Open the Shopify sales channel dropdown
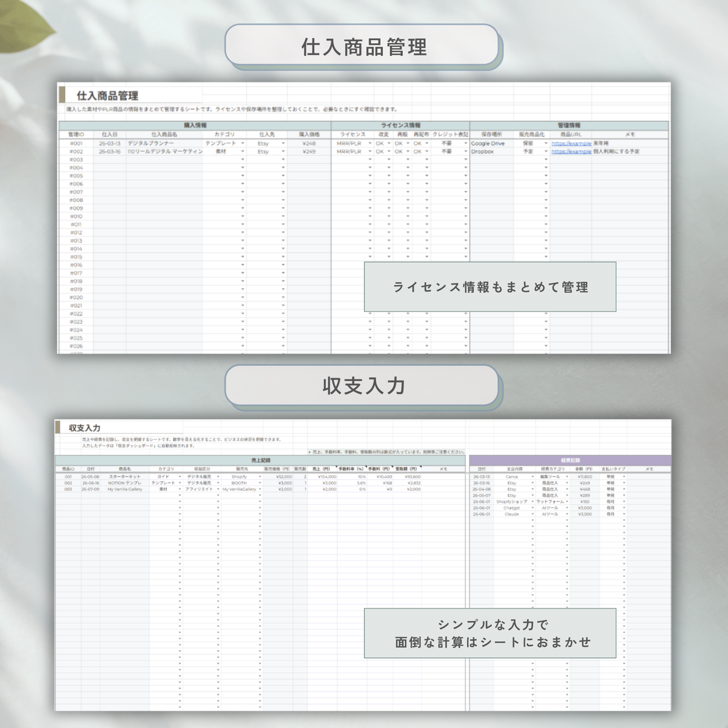The image size is (728, 728). click(x=260, y=477)
